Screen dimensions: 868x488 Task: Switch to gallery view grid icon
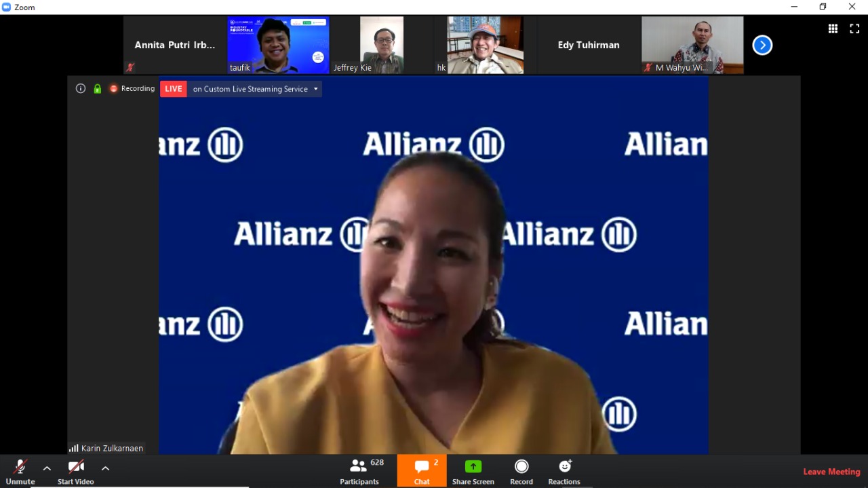click(833, 29)
